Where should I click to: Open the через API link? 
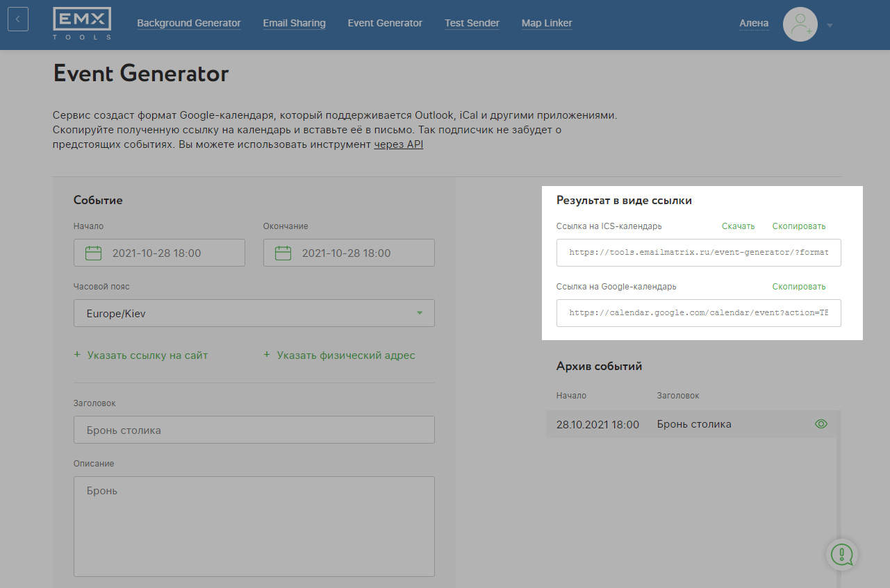tap(399, 144)
